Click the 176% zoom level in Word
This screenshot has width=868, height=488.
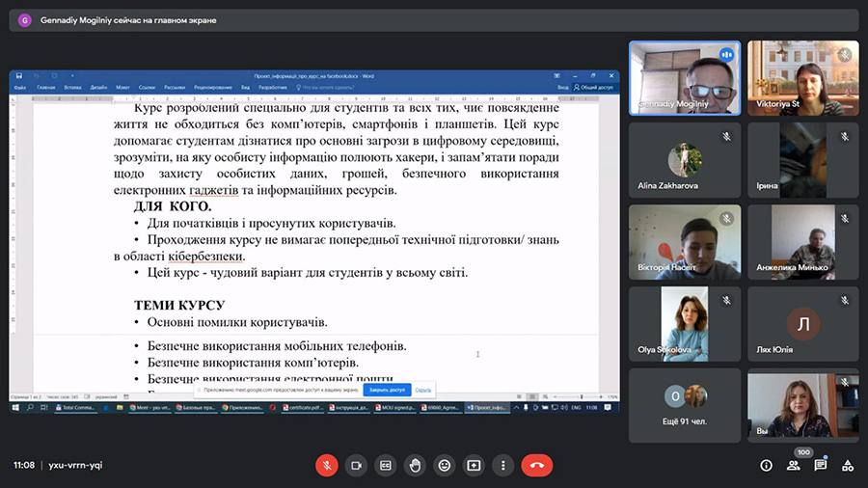click(612, 396)
